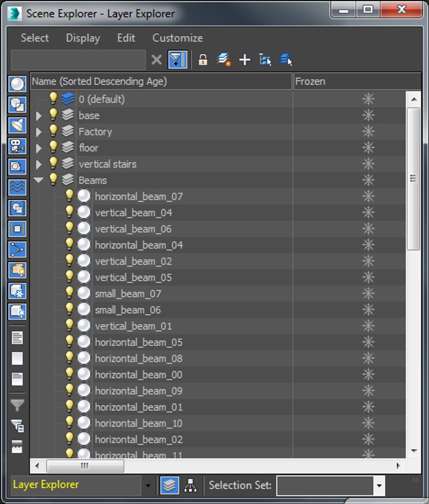This screenshot has width=429, height=504.
Task: Click the Make Selected Layer Active icon
Action: point(286,60)
